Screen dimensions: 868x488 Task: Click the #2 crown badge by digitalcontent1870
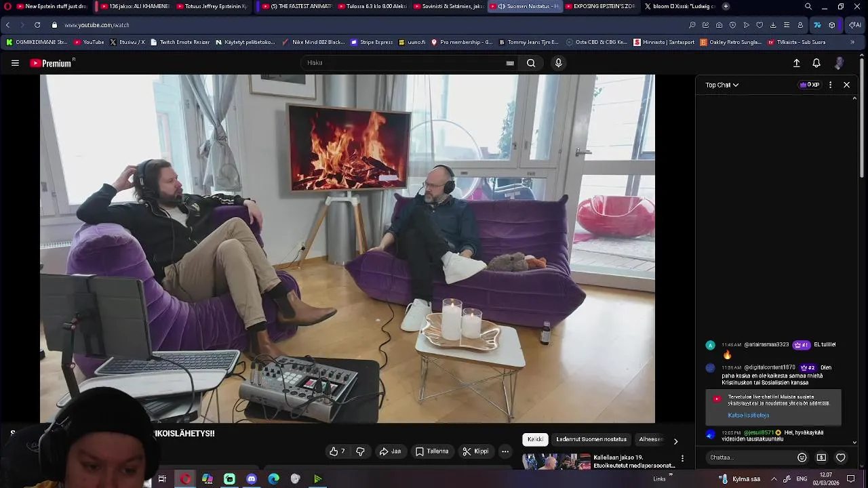pos(807,368)
